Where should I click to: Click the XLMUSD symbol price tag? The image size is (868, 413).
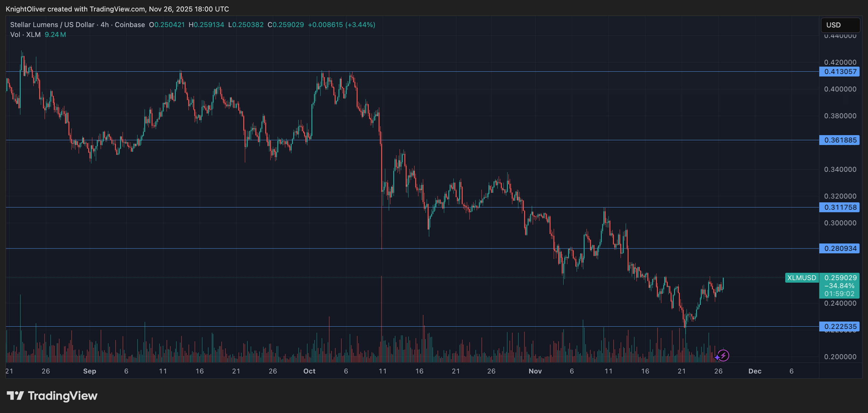pos(801,278)
